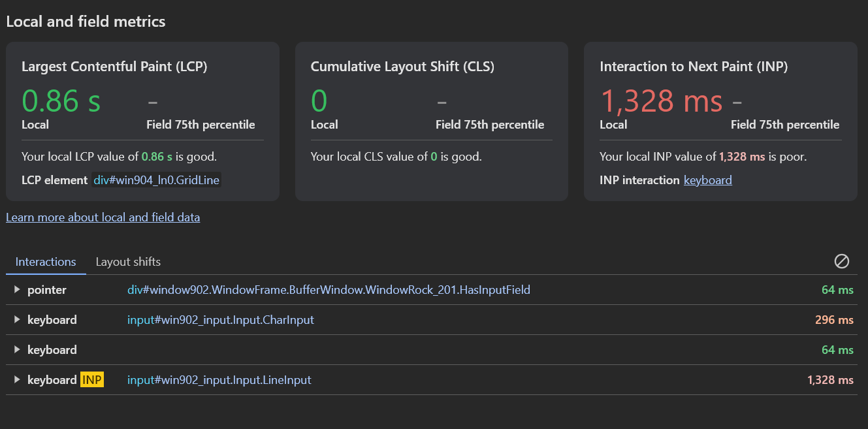The width and height of the screenshot is (868, 429).
Task: Select div#window902 WindowFrame element link
Action: click(x=329, y=290)
